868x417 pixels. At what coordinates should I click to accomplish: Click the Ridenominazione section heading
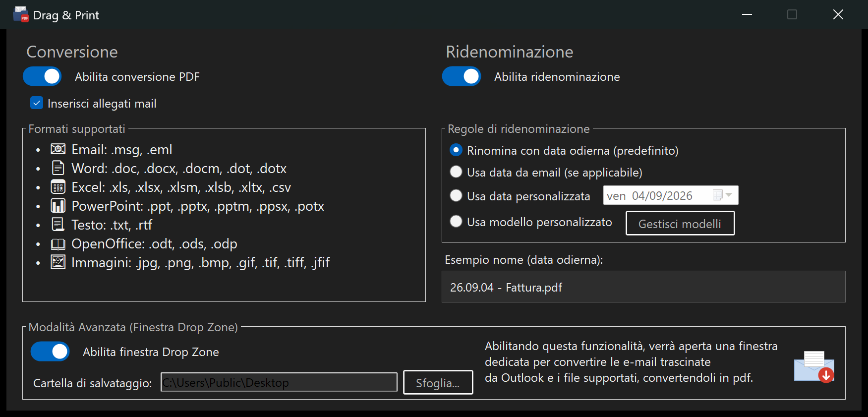(510, 52)
